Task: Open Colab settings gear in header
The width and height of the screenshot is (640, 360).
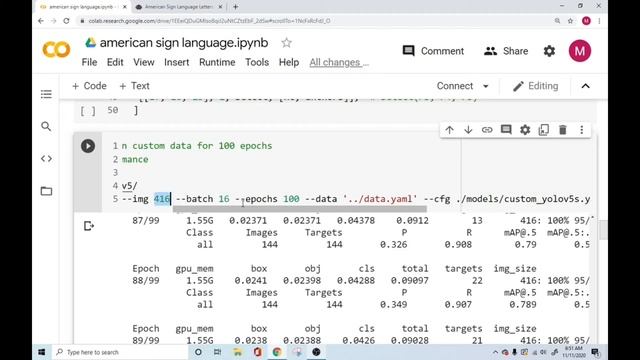Action: tap(549, 51)
